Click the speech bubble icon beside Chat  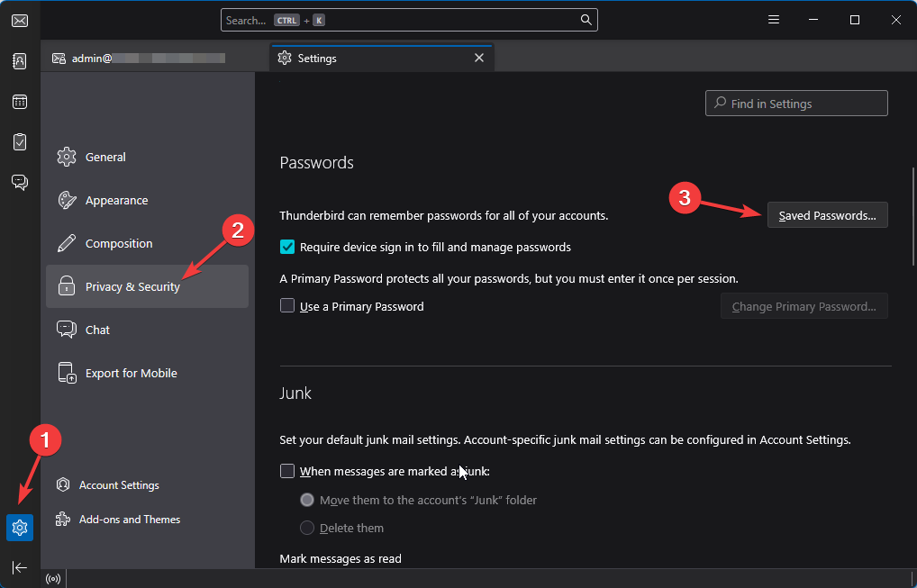point(67,330)
